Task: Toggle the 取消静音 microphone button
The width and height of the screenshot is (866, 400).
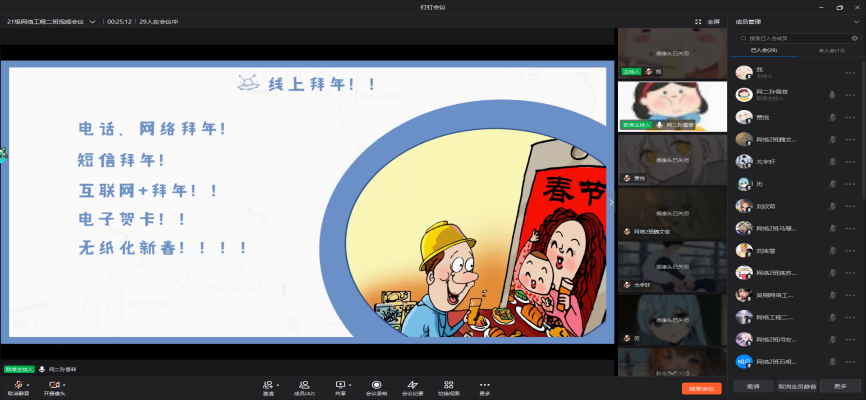Action: tap(17, 385)
